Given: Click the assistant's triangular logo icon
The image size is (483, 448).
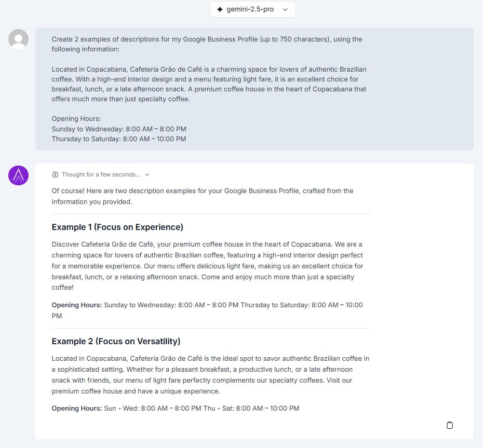Looking at the screenshot, I should (x=18, y=175).
